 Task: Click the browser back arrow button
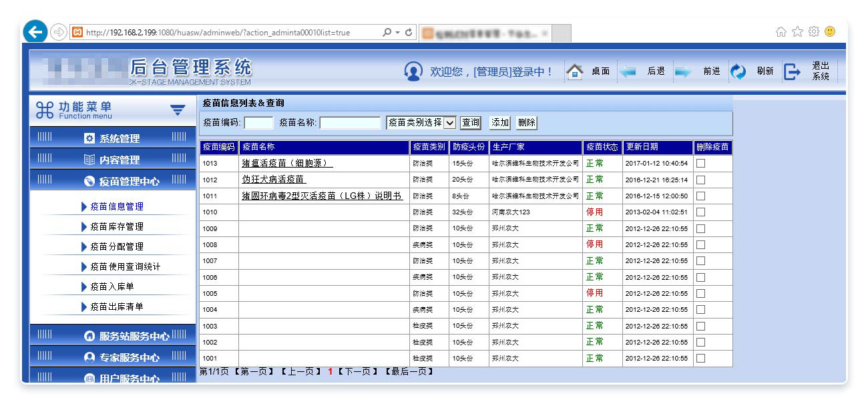click(x=36, y=32)
